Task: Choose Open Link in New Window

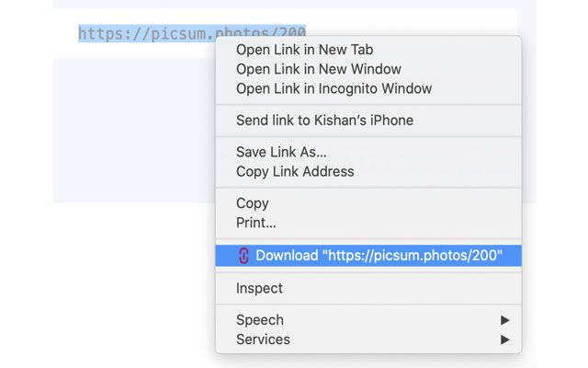Action: point(318,69)
